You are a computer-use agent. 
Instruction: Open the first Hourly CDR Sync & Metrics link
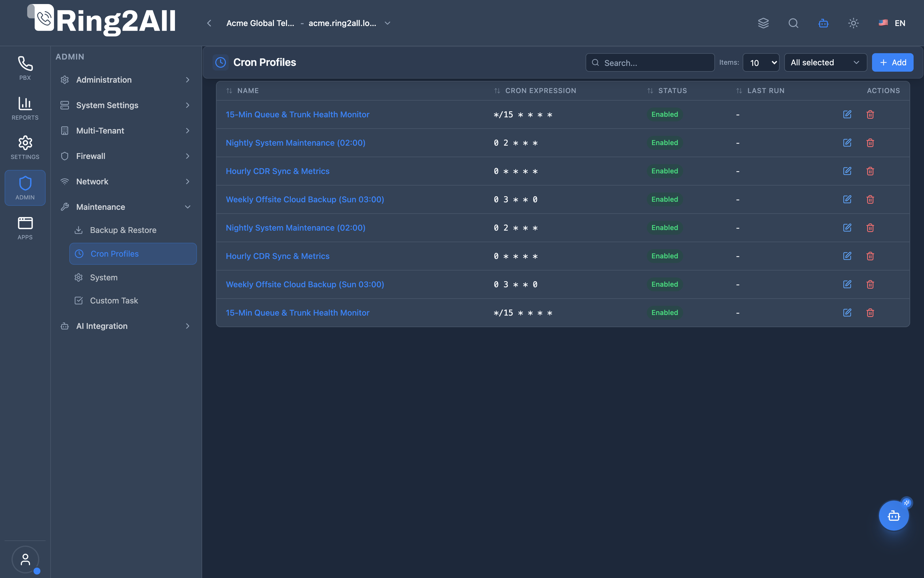pos(277,171)
